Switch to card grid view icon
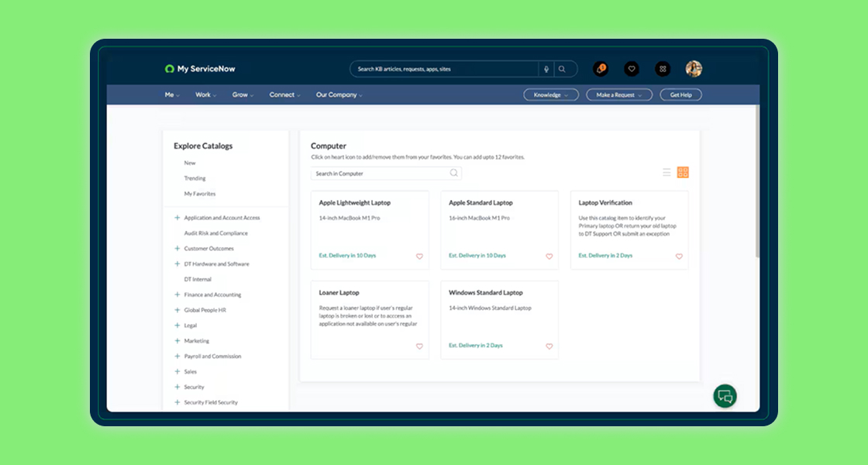 683,172
